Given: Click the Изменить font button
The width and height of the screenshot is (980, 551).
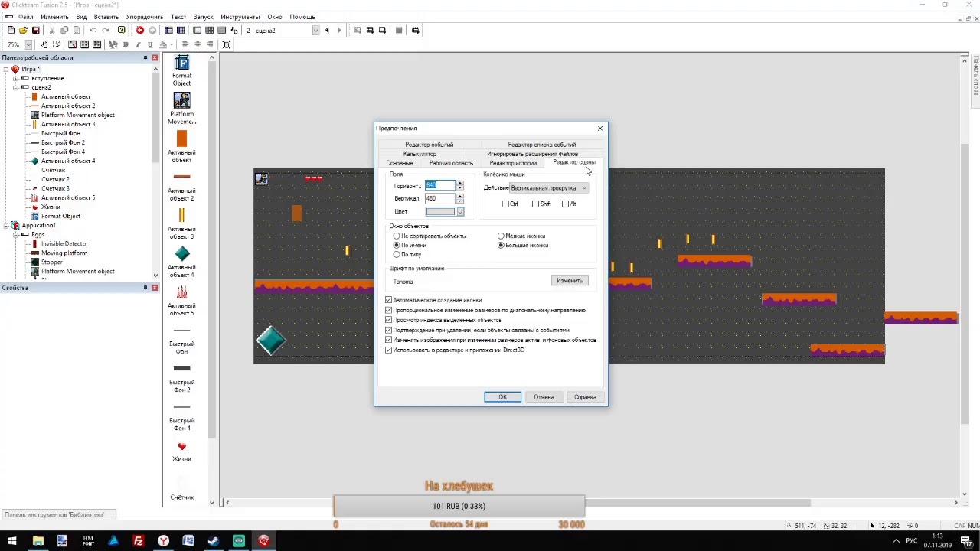Looking at the screenshot, I should point(570,281).
